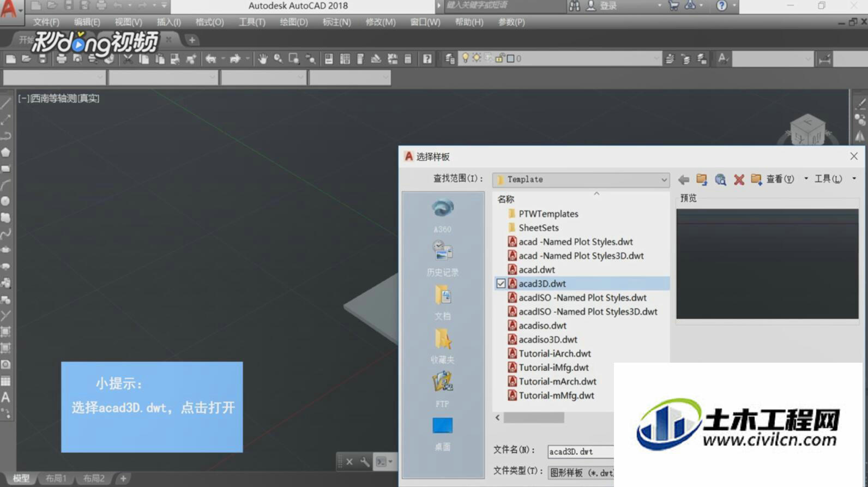Image resolution: width=868 pixels, height=487 pixels.
Task: Select the Pan hand tool
Action: point(263,59)
